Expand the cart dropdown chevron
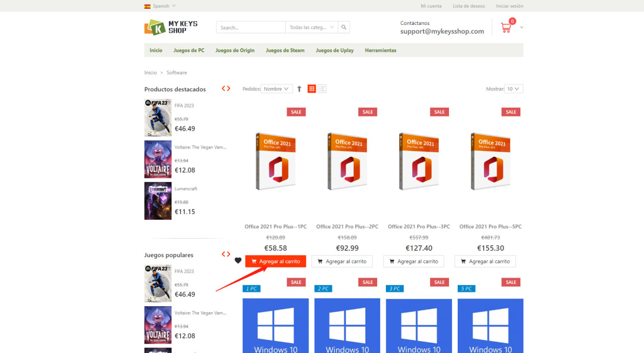 pos(521,27)
